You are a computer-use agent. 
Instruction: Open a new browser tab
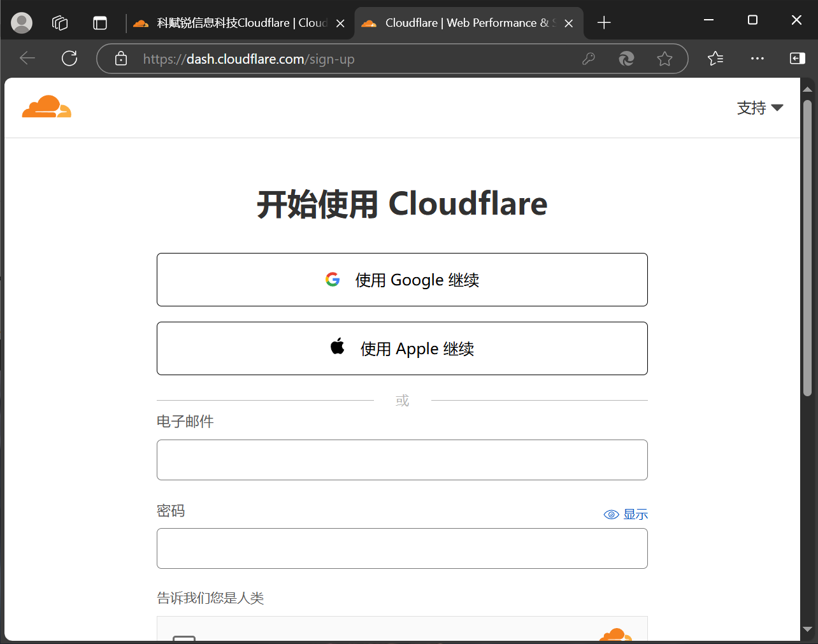click(x=604, y=23)
